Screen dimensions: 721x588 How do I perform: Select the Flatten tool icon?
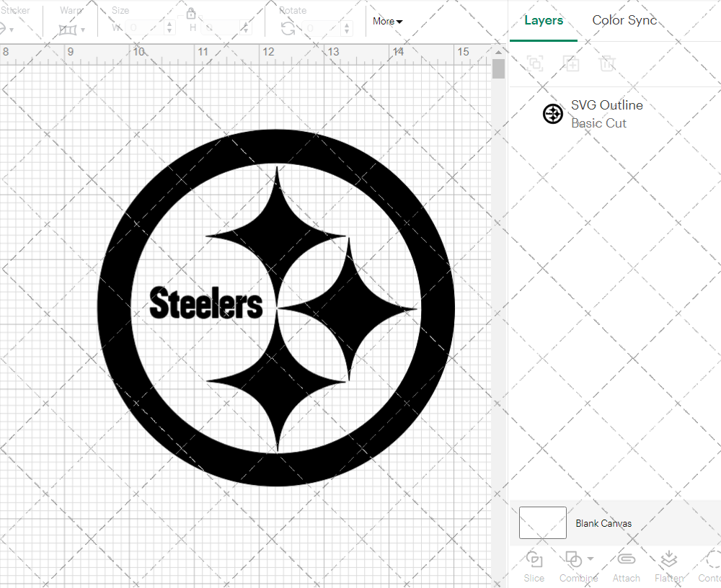[668, 559]
